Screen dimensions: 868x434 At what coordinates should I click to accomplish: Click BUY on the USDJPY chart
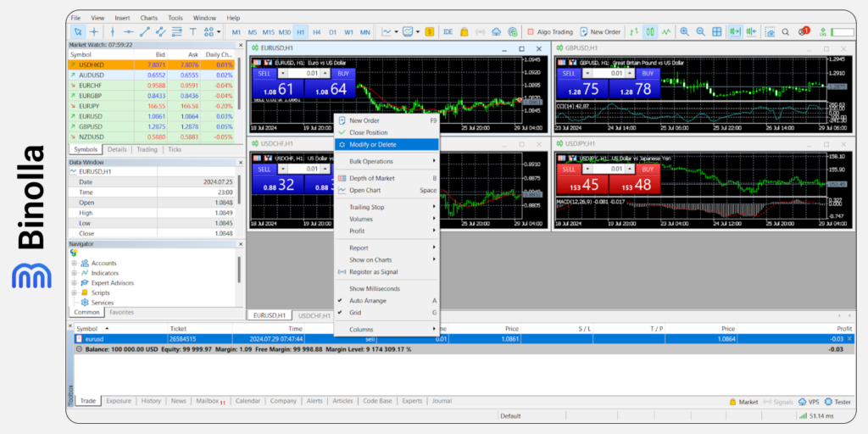pyautogui.click(x=648, y=169)
